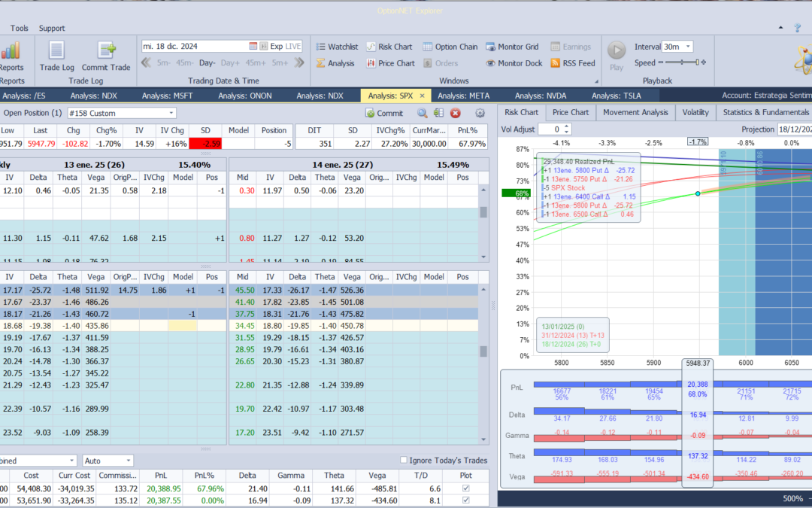Image resolution: width=812 pixels, height=508 pixels.
Task: Select the Movement Analysis tab
Action: tap(635, 112)
